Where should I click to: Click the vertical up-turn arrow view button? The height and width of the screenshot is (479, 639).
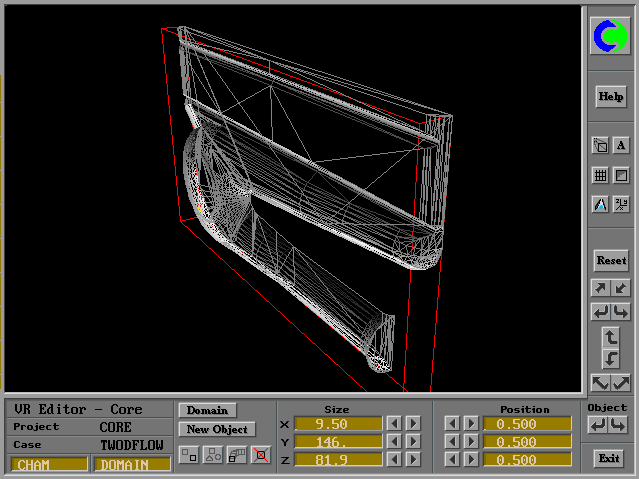click(611, 336)
